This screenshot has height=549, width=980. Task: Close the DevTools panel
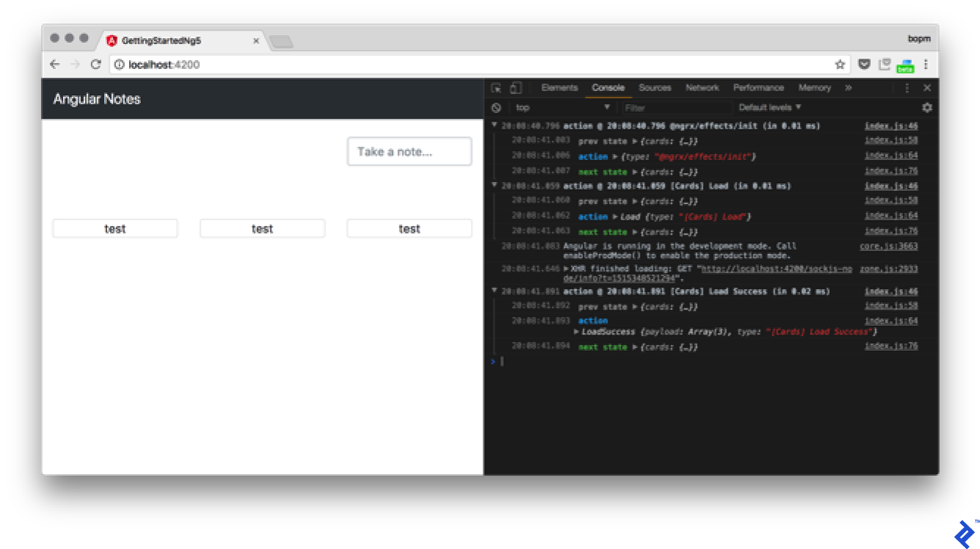(926, 88)
